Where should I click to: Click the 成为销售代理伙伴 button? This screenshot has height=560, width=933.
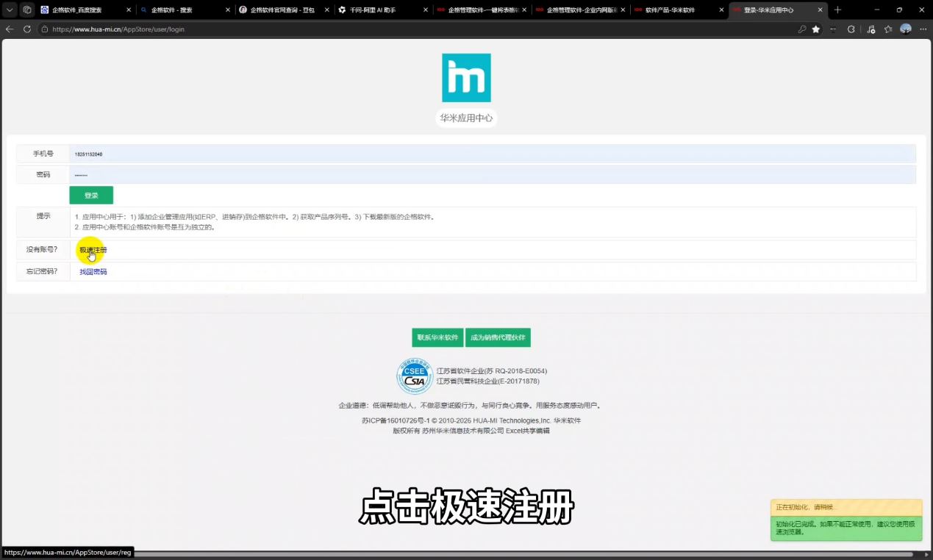pyautogui.click(x=498, y=337)
